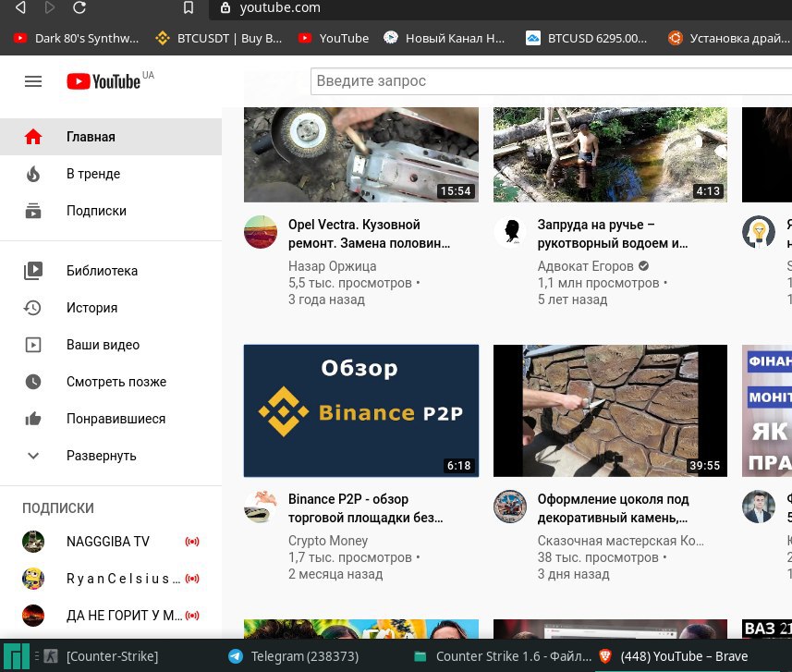
Task: Open the YouTube bookmark
Action: (334, 39)
